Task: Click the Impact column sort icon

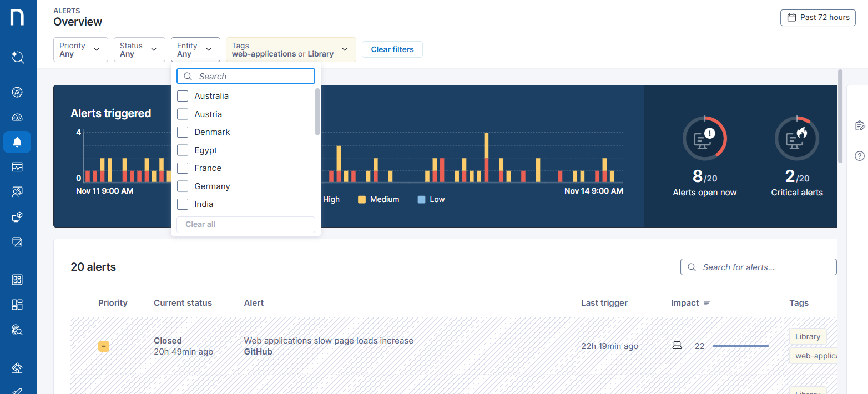Action: coord(706,303)
